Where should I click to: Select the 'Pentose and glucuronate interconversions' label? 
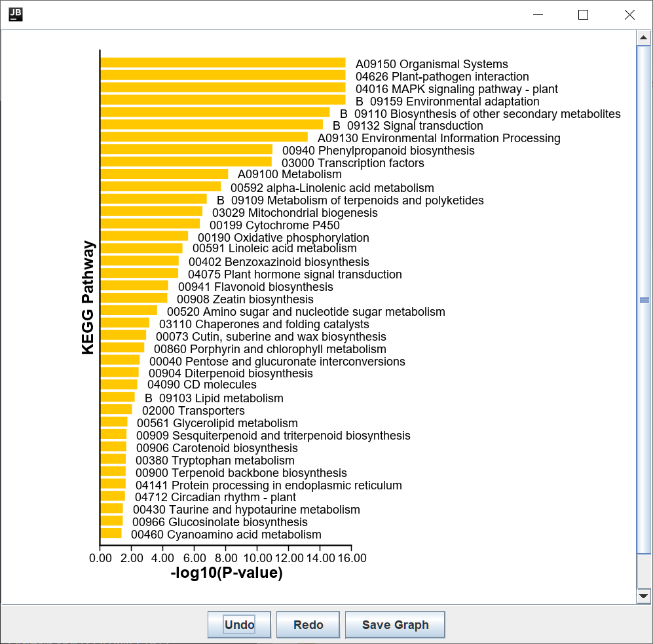(295, 362)
